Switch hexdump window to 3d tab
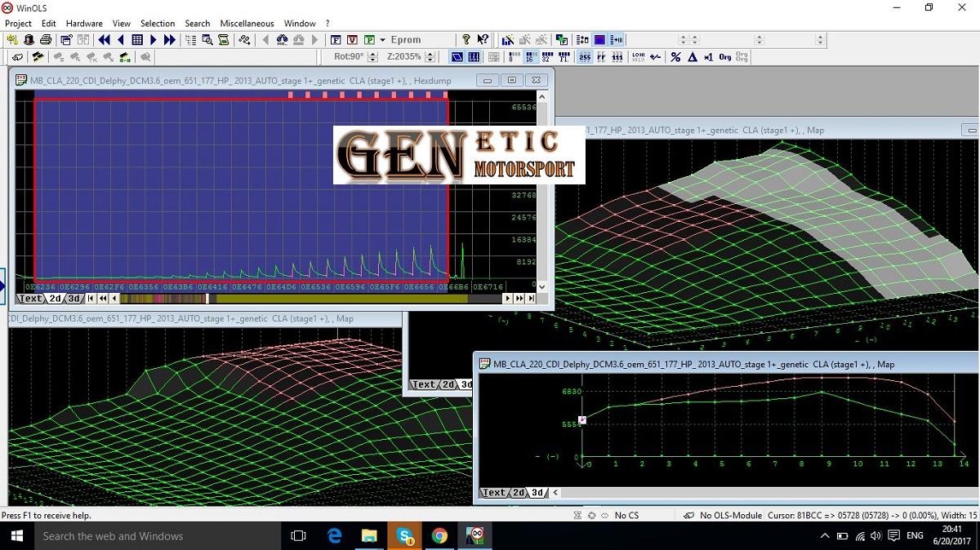 point(73,299)
